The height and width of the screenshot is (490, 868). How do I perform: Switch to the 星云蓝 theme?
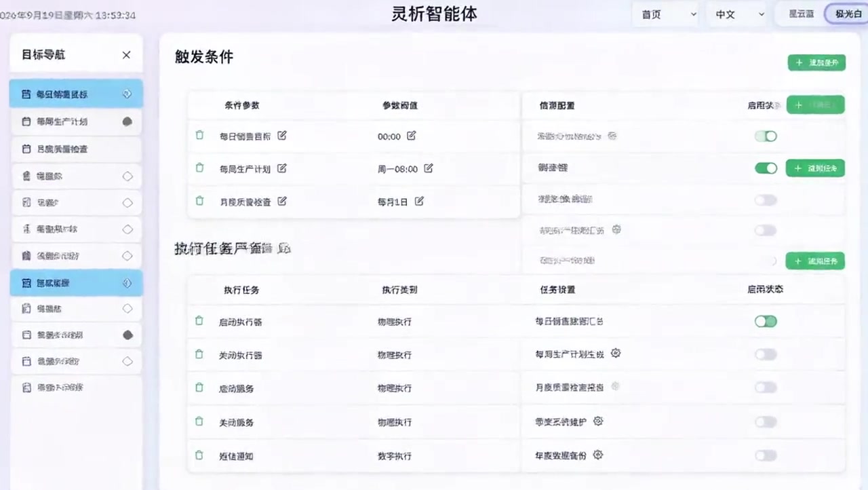click(801, 14)
